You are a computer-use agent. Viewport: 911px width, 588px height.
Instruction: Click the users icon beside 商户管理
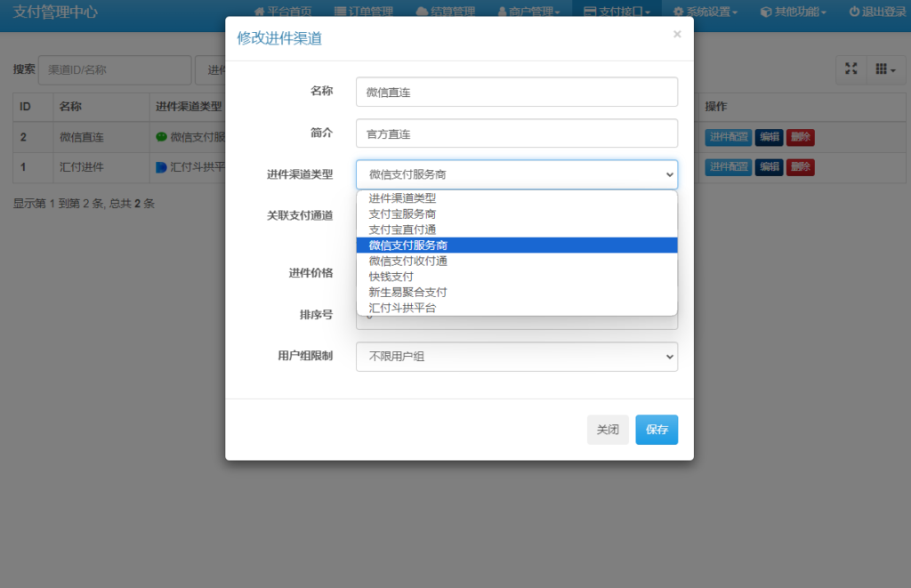pos(502,12)
